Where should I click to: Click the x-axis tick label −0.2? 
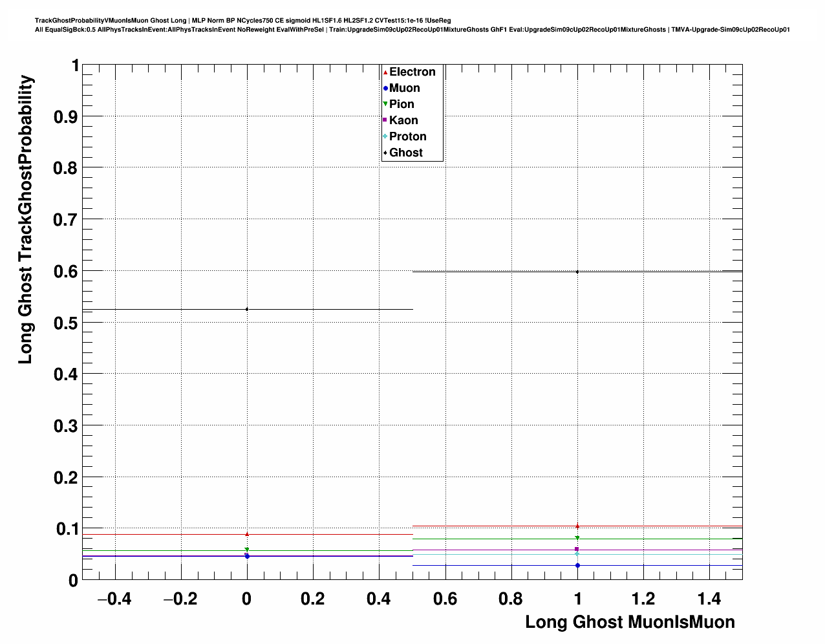(180, 599)
